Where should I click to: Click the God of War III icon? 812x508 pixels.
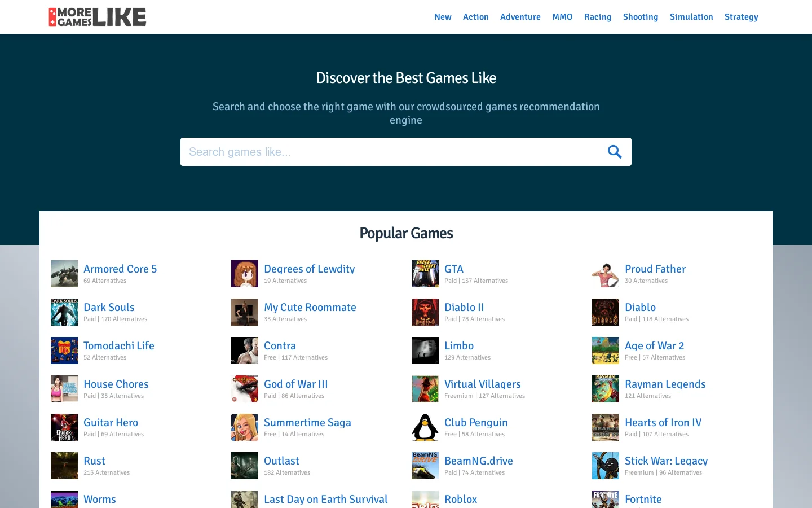pyautogui.click(x=245, y=389)
